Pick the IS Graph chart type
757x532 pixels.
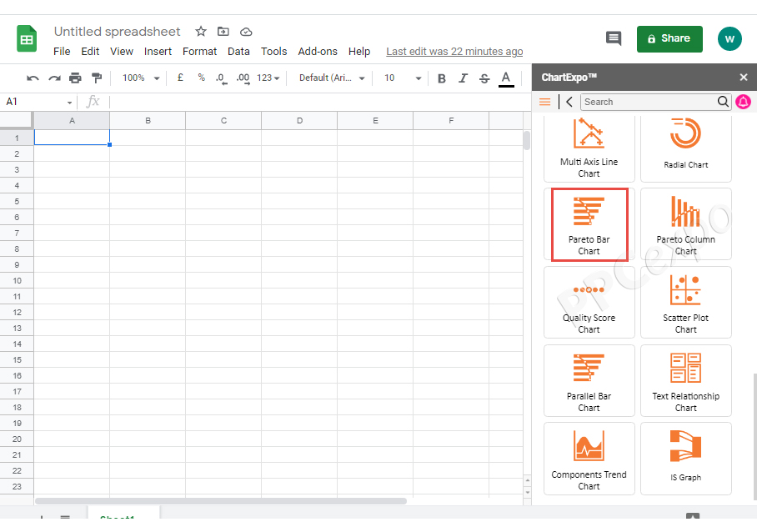point(685,458)
